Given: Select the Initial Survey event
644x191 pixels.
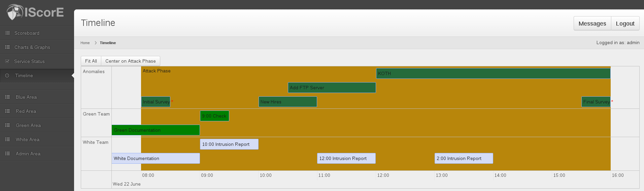Looking at the screenshot, I should (x=156, y=102).
